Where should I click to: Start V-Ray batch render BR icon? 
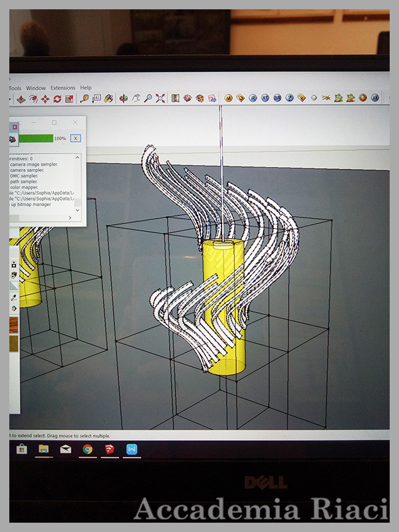pos(277,98)
